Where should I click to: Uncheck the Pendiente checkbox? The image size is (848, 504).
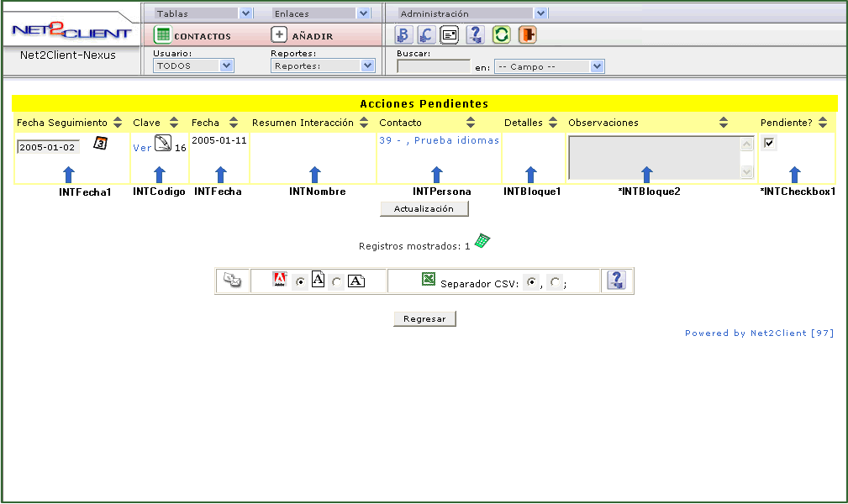click(769, 143)
